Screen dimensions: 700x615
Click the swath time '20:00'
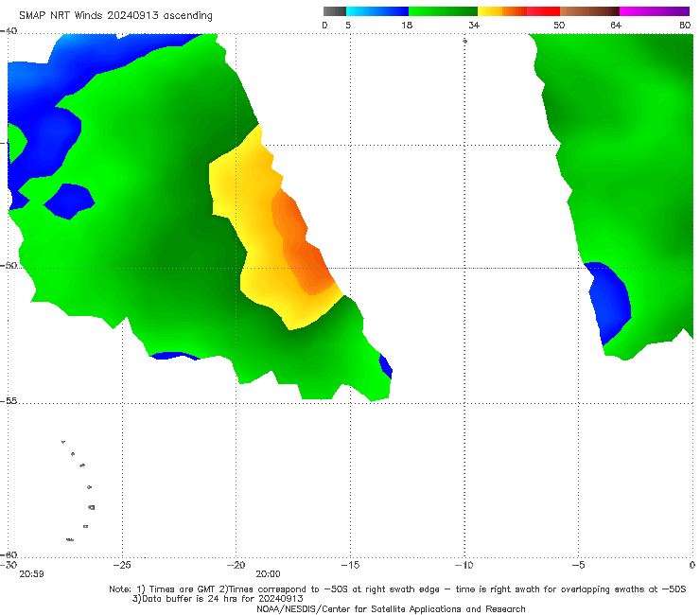[x=268, y=574]
